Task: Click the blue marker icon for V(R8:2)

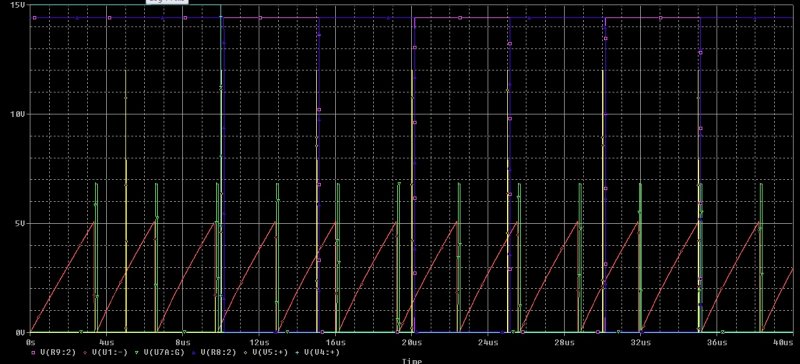Action: click(194, 352)
